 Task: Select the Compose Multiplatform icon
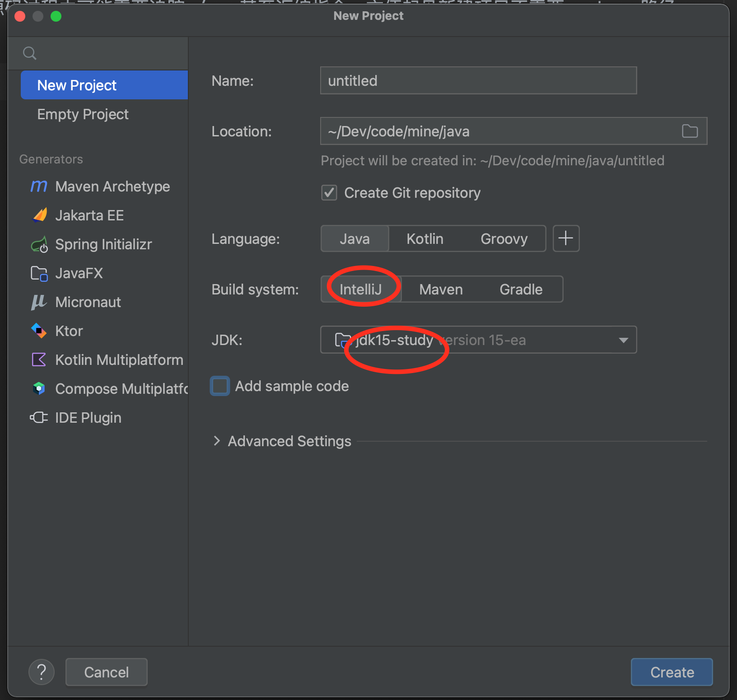click(x=39, y=388)
